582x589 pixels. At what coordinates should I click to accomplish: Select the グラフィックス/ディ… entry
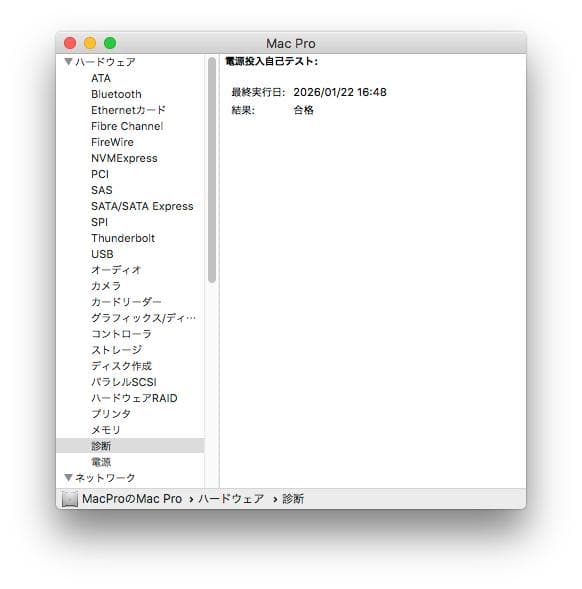tap(143, 318)
